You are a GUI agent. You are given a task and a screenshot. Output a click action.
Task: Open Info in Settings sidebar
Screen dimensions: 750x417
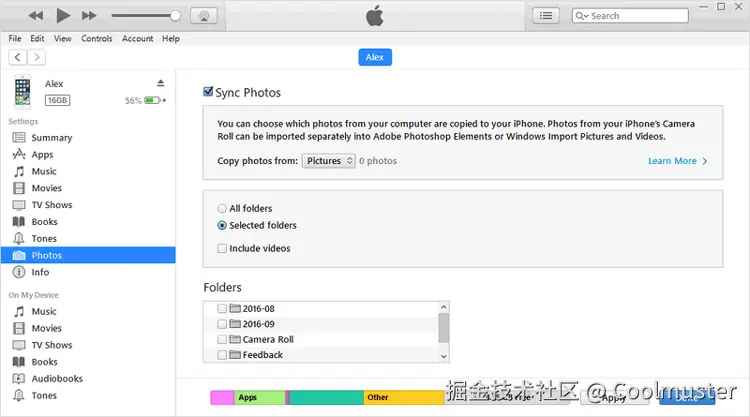88,272
